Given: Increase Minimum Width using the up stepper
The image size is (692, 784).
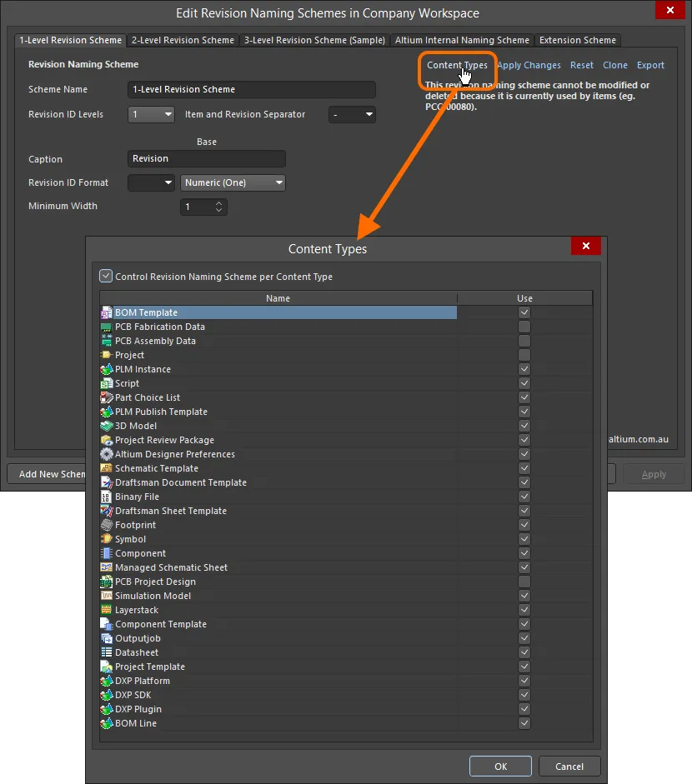Looking at the screenshot, I should pos(220,203).
